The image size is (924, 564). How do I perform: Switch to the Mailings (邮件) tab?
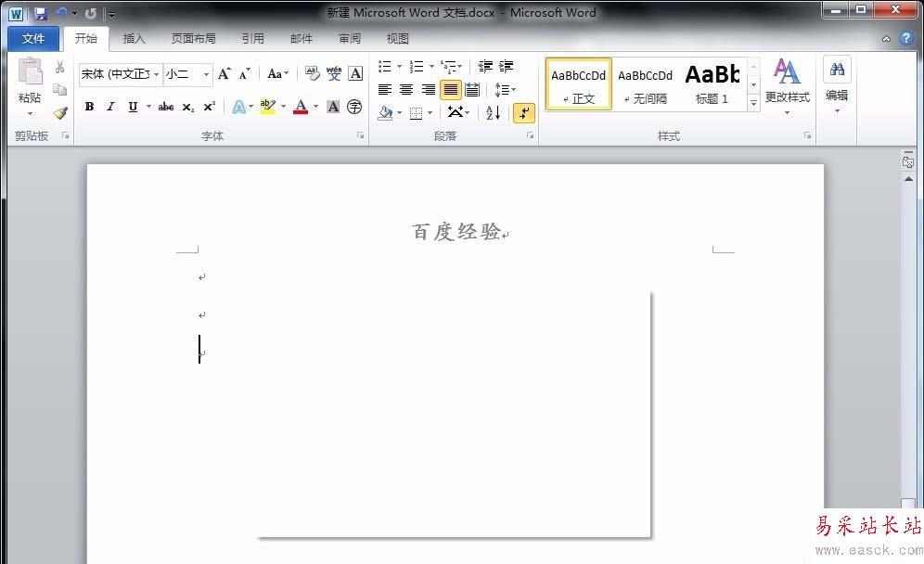tap(302, 38)
